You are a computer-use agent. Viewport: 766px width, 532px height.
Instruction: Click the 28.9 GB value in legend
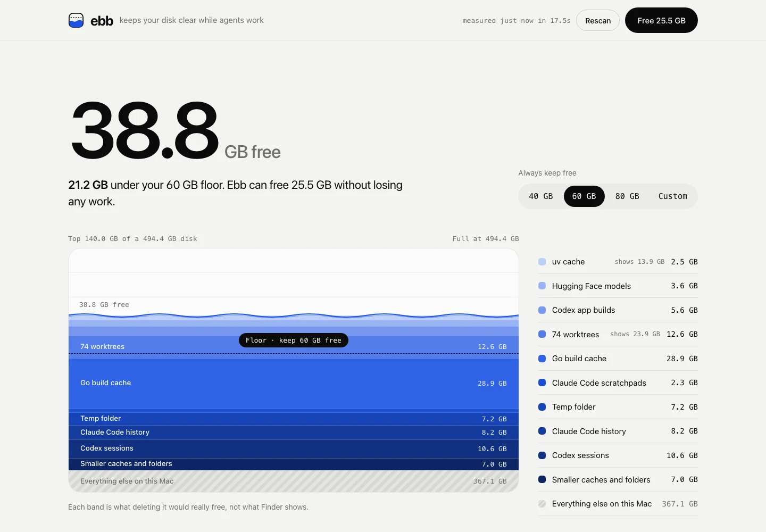[682, 359]
